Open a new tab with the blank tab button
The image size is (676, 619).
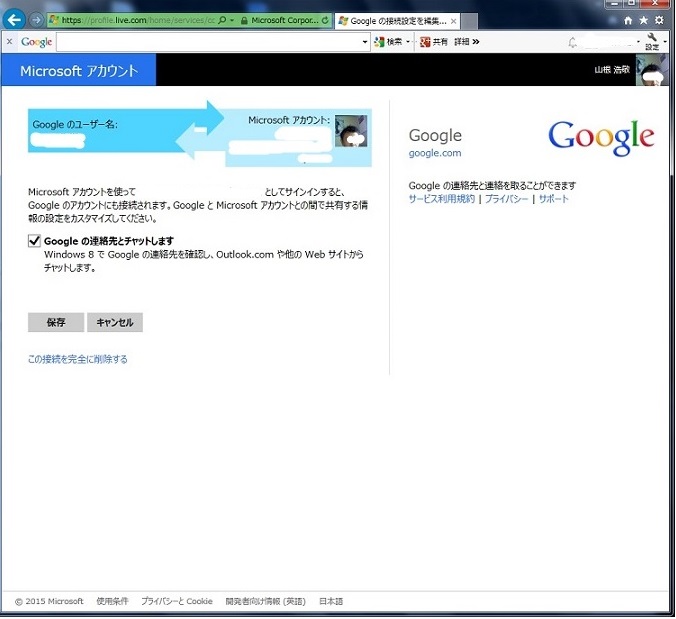tap(469, 21)
